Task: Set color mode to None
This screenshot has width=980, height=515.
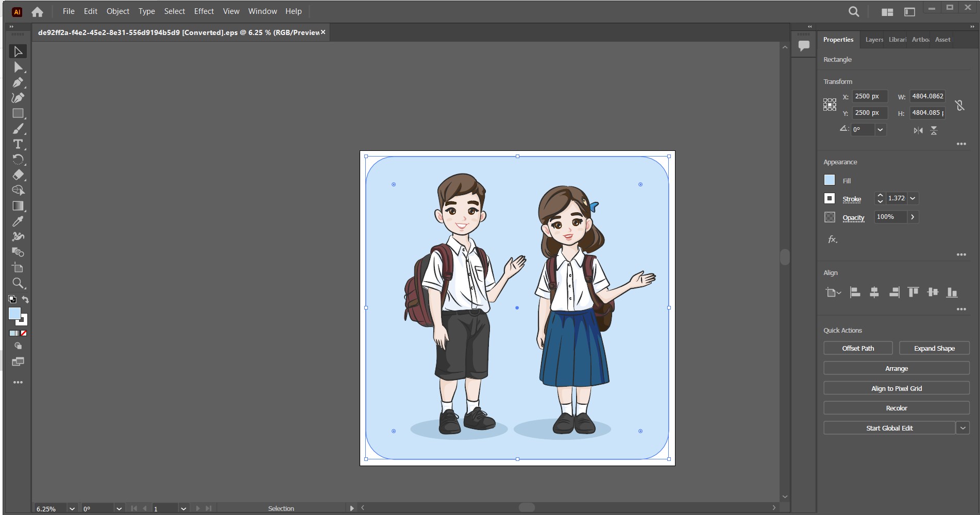Action: pyautogui.click(x=24, y=333)
